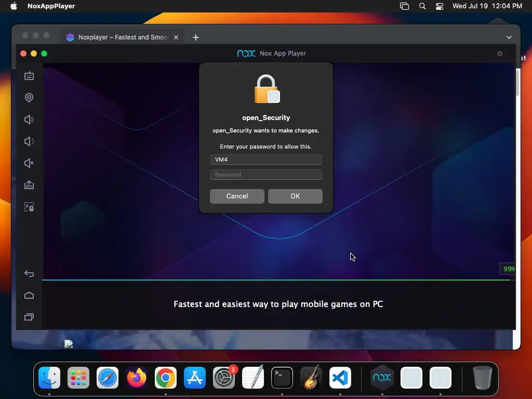Open the macro recorder icon in sidebar
The height and width of the screenshot is (399, 532).
click(x=29, y=207)
